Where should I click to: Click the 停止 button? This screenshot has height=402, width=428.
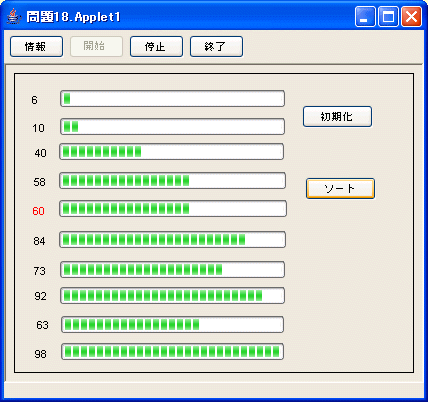pos(156,47)
